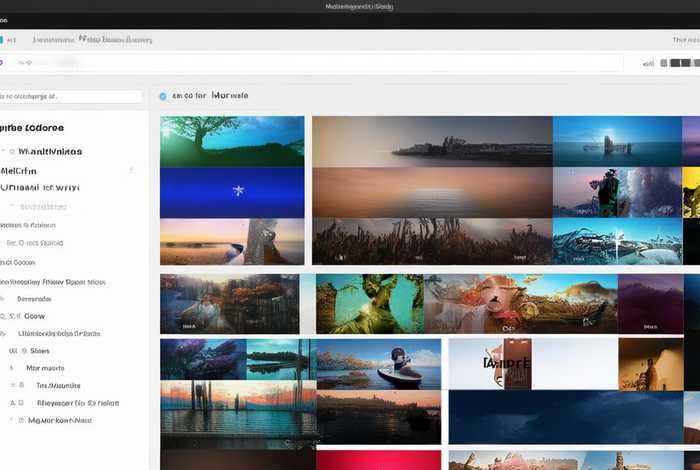
Task: Click the gallery heading text above the thumbnails
Action: (210, 97)
